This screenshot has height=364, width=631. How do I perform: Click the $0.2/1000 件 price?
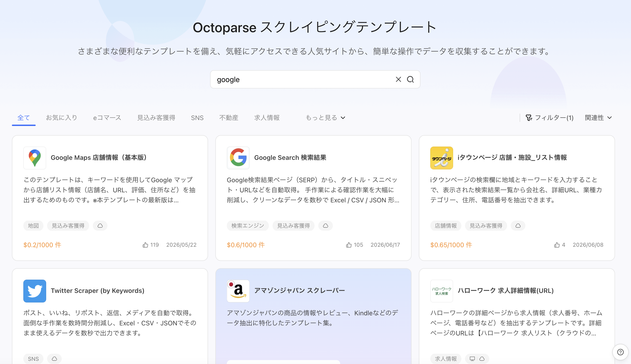(42, 245)
